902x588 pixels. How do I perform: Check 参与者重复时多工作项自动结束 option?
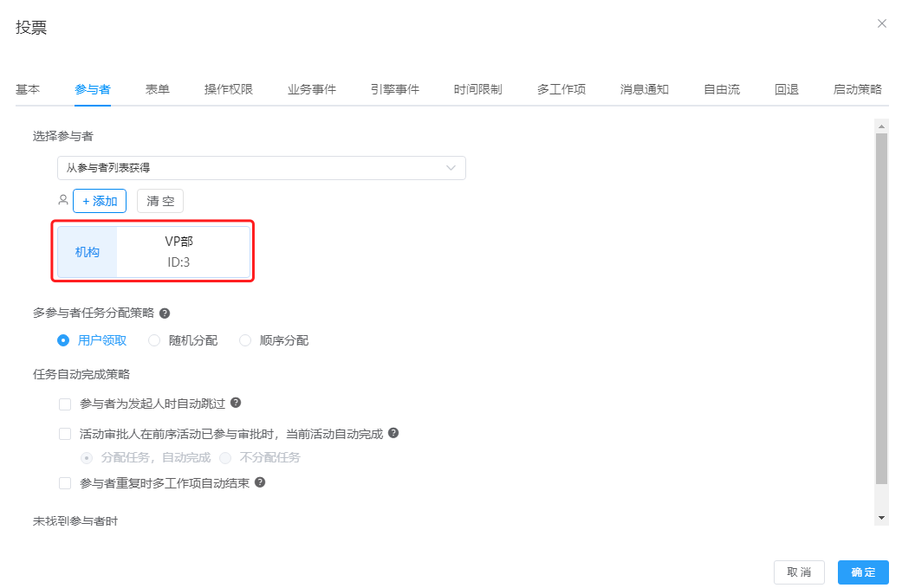pyautogui.click(x=65, y=483)
